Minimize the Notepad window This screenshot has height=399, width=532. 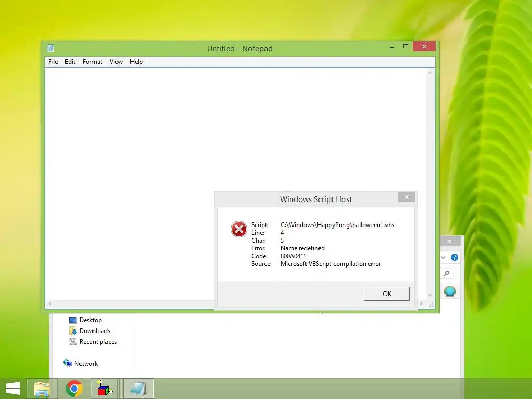[392, 47]
